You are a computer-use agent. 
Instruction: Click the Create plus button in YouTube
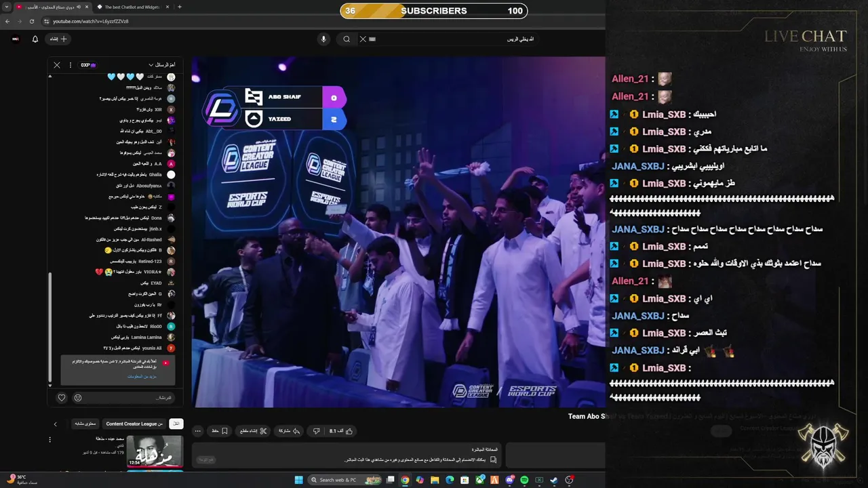click(x=58, y=39)
